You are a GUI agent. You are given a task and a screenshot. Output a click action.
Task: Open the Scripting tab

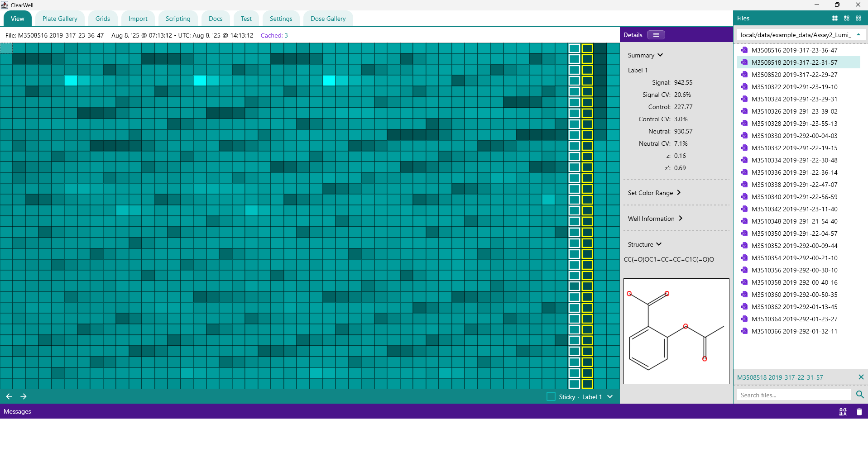click(178, 19)
